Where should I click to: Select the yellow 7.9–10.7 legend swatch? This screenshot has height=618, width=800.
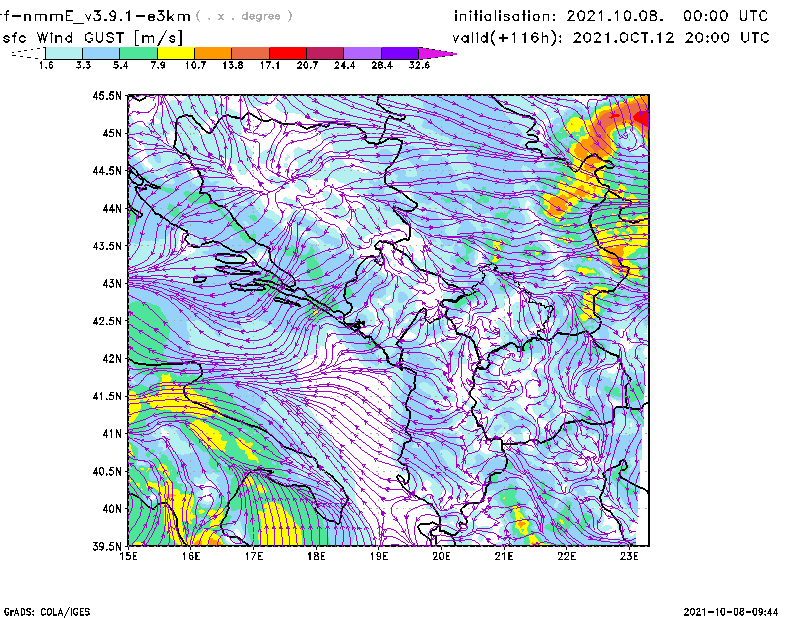[176, 53]
